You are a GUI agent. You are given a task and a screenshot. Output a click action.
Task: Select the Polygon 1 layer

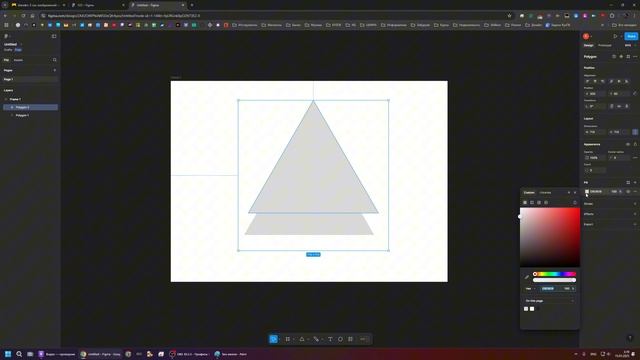(x=30, y=116)
